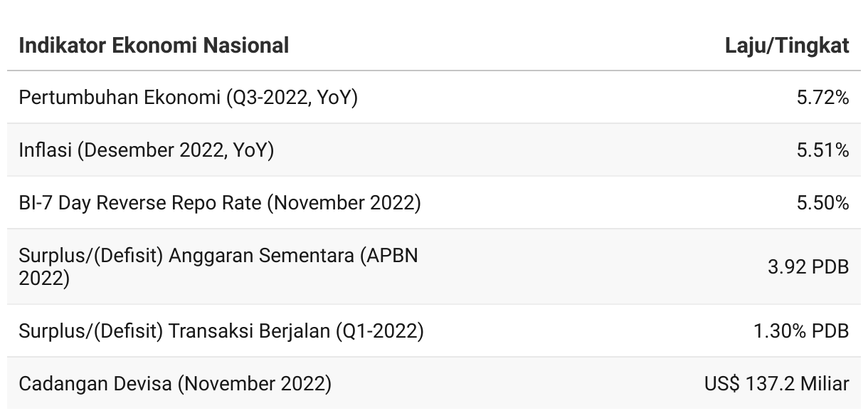Select the BI-7 Day Reverse Repo Rate label

(x=220, y=203)
